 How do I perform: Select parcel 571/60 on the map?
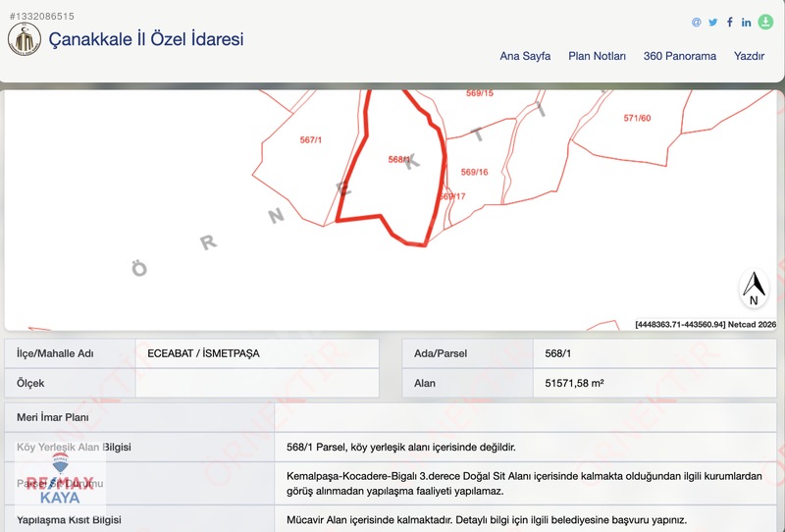tap(637, 118)
